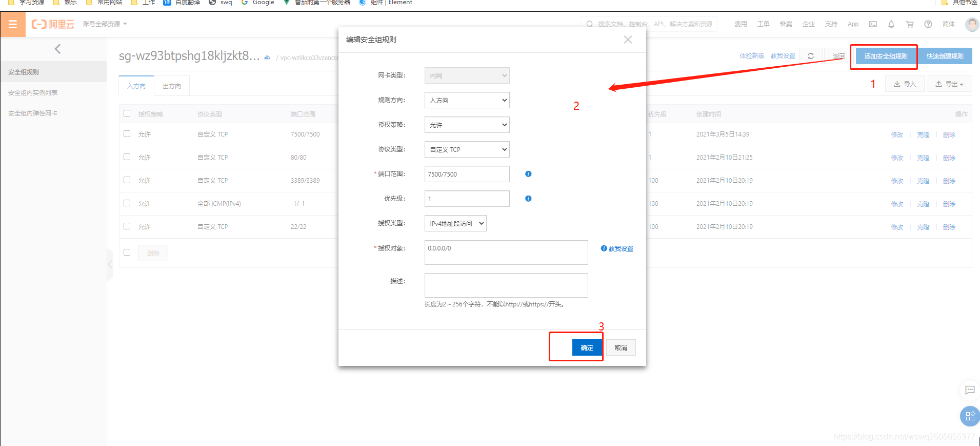Click Modify for the 7500/7500 rule

897,134
